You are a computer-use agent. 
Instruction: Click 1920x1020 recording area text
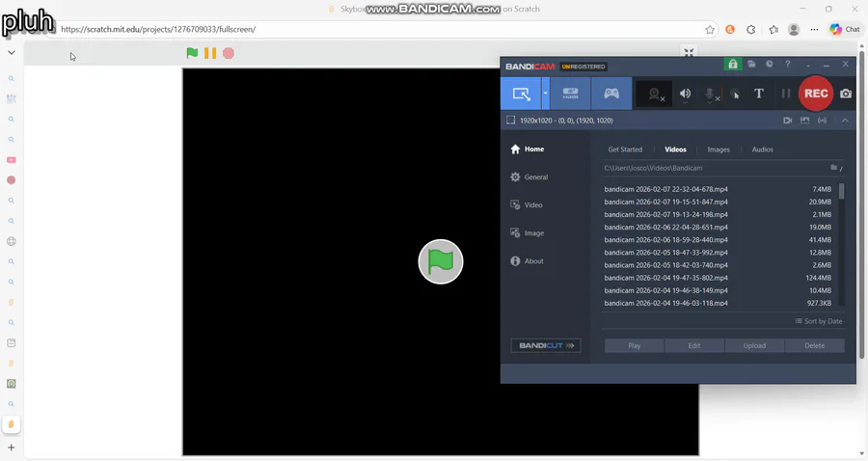(566, 121)
